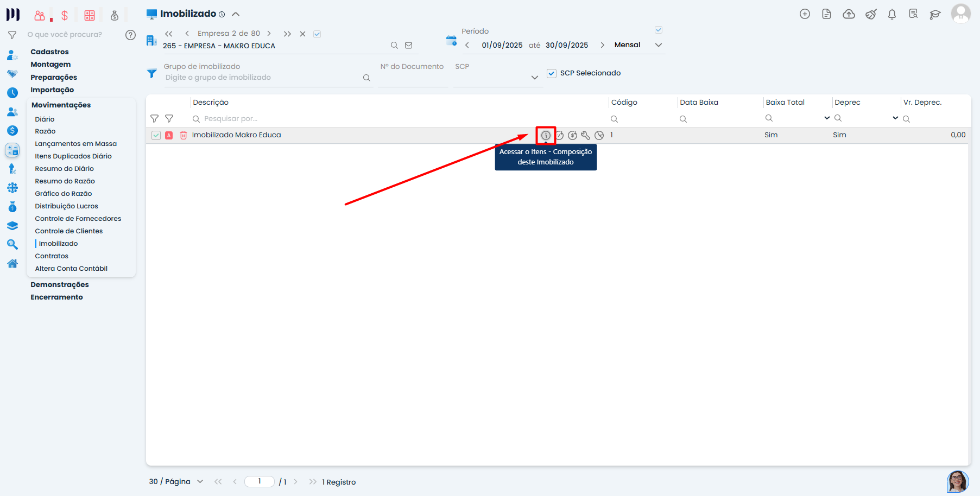
Task: Select Controle de Fornecedores menu item
Action: click(78, 218)
